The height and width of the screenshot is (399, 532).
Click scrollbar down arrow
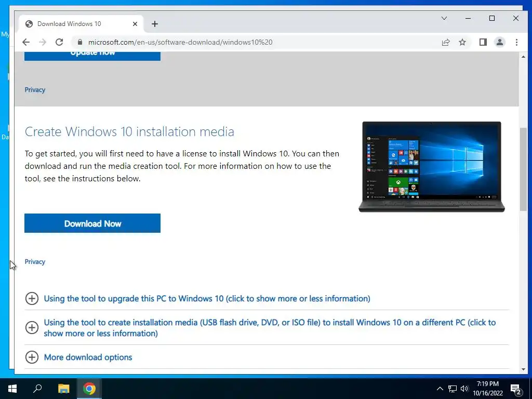coord(523,369)
